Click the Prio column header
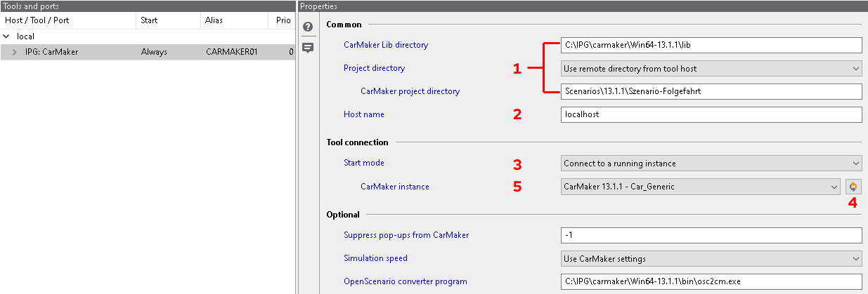The image size is (868, 294). click(x=283, y=20)
